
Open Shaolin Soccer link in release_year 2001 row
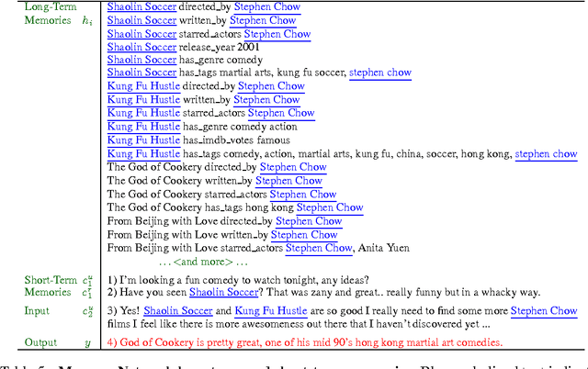click(141, 47)
